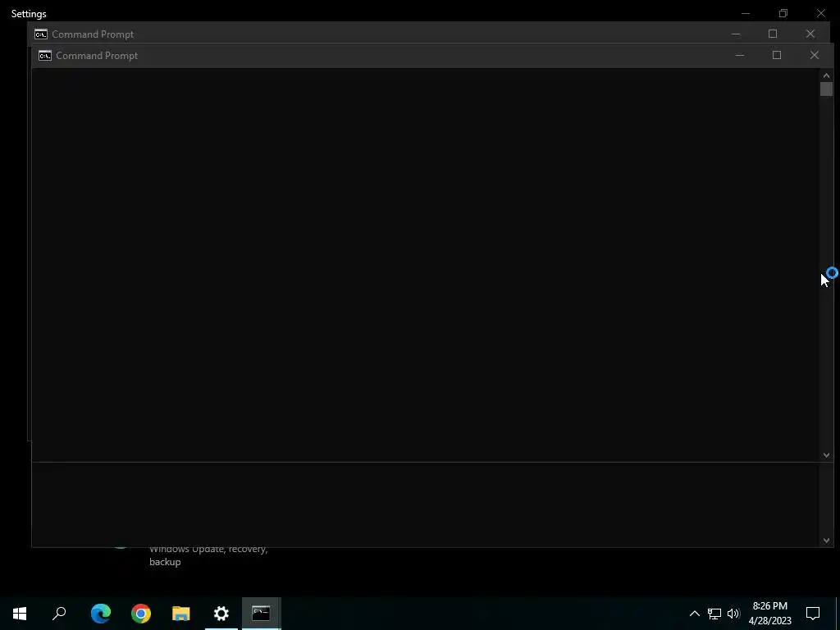
Task: Launch Google Chrome from the taskbar
Action: pos(141,614)
